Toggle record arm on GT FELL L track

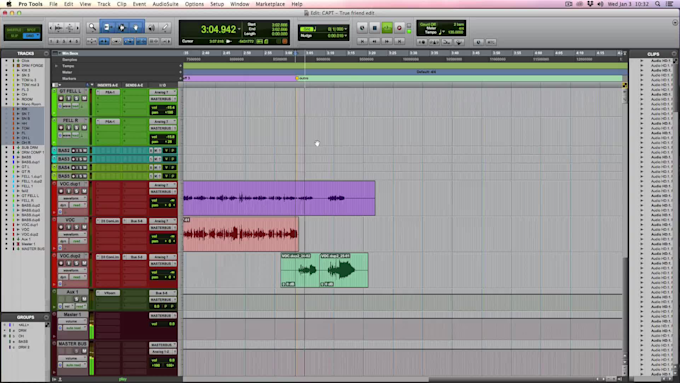pos(61,98)
